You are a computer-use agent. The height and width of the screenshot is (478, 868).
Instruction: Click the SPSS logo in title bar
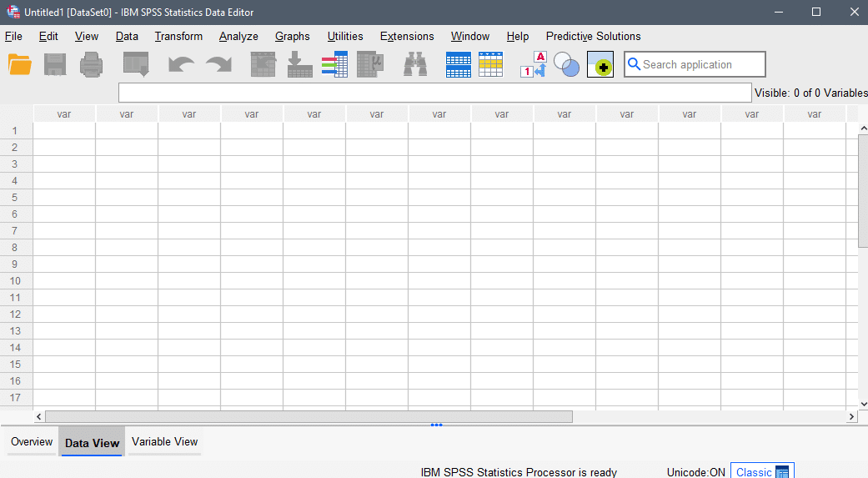tap(13, 12)
